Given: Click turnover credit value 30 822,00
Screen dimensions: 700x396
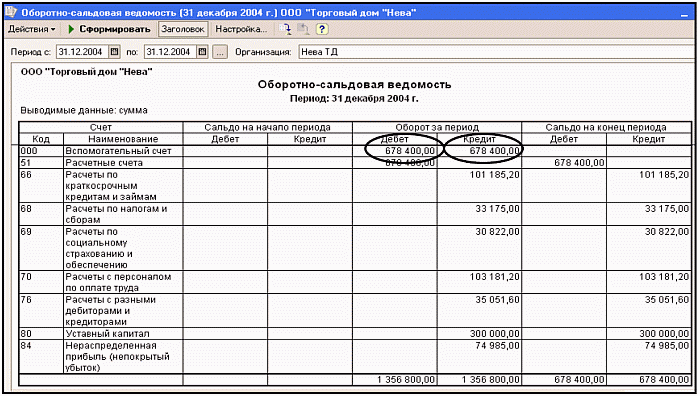Looking at the screenshot, I should tap(497, 232).
